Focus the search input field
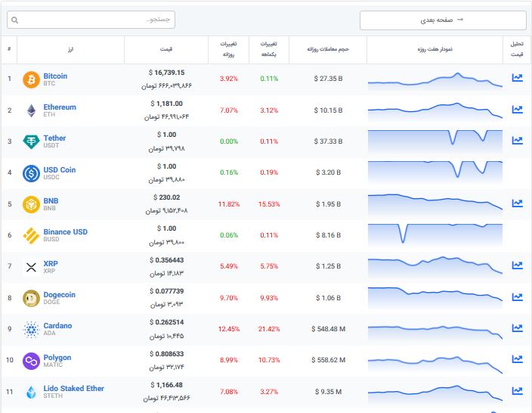Viewport: 532px width, 413px height. click(x=91, y=20)
